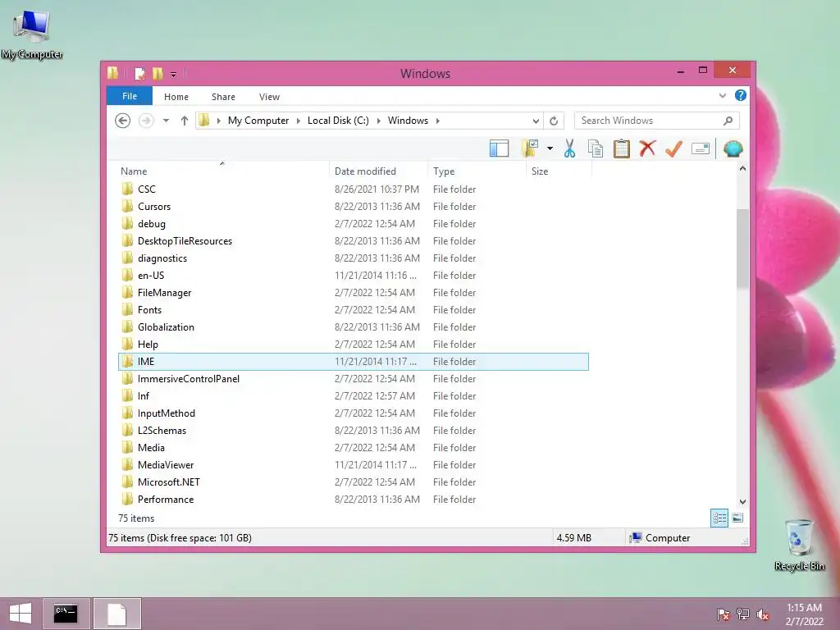Open the Command Prompt taskbar icon
Image resolution: width=840 pixels, height=630 pixels.
pos(66,614)
